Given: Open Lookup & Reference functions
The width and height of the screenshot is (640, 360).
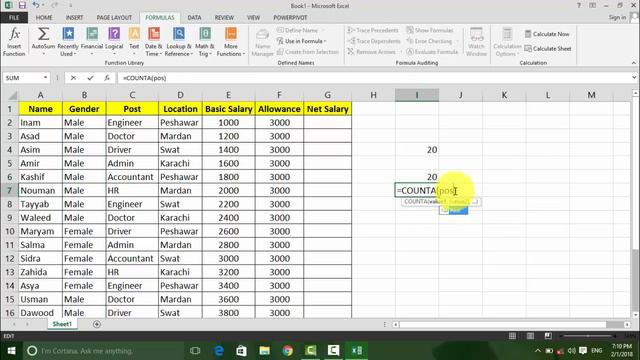Looking at the screenshot, I should tap(179, 42).
